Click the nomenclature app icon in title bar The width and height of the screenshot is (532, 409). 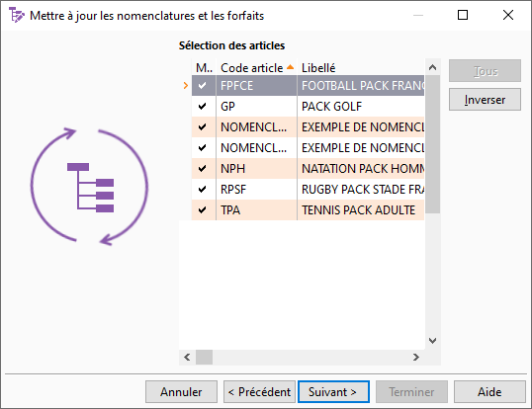click(16, 15)
